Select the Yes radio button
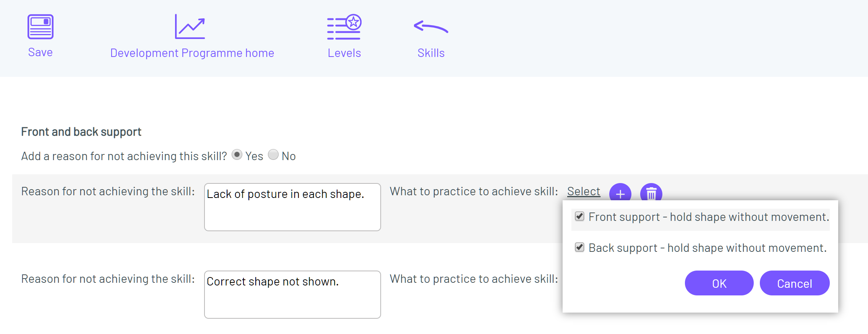The width and height of the screenshot is (868, 334). tap(237, 155)
